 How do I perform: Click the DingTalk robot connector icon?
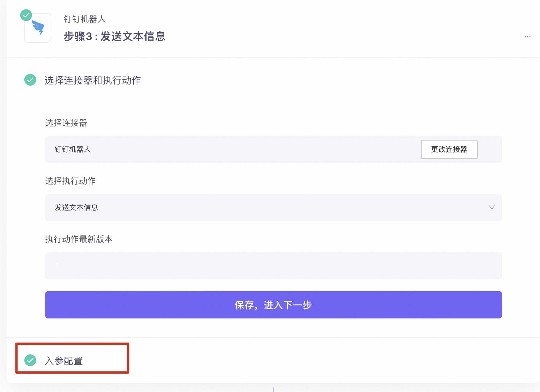pos(38,28)
